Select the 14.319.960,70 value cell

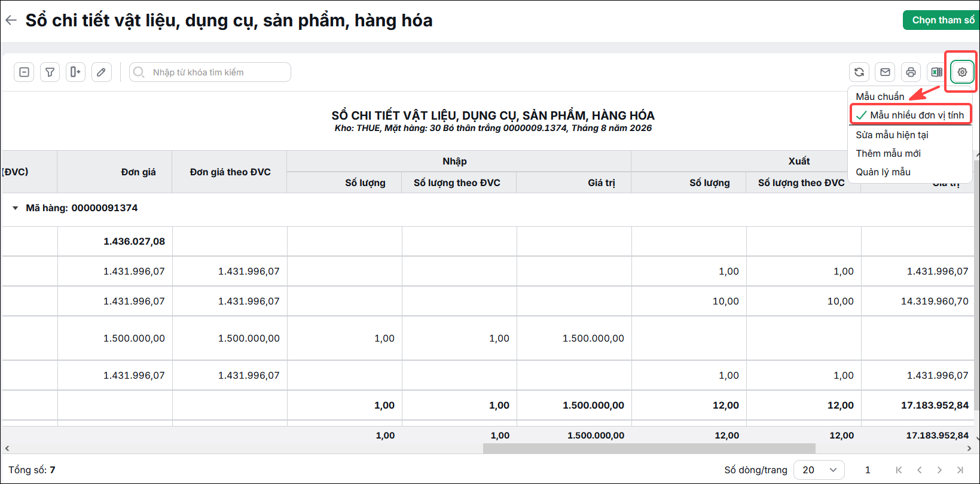pos(917,301)
